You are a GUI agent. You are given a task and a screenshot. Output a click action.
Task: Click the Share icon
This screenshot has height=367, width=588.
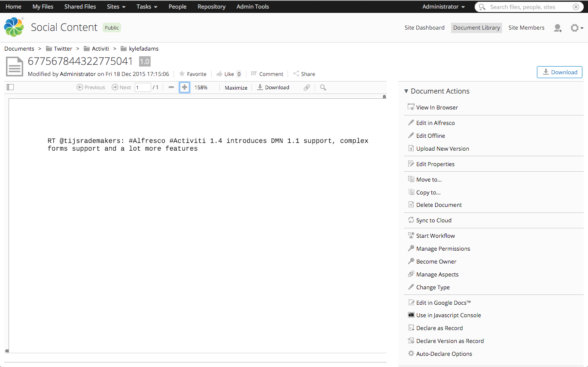pyautogui.click(x=296, y=74)
